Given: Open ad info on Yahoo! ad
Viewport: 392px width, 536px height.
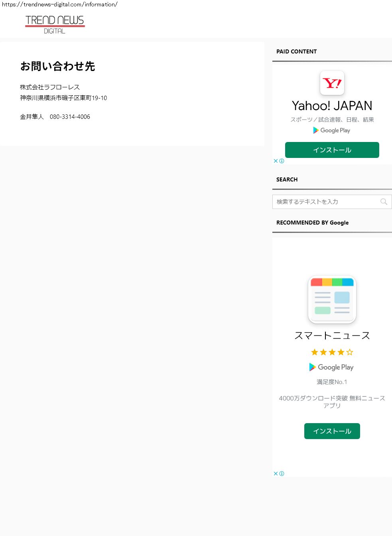Looking at the screenshot, I should click(282, 161).
